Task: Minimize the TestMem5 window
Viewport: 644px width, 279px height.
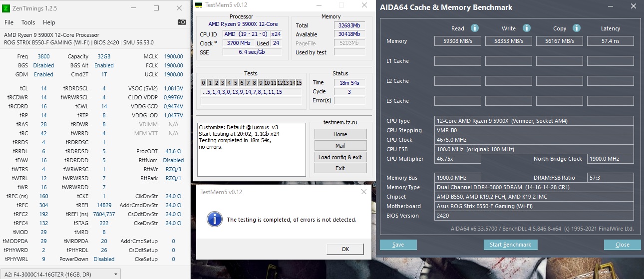Action: tap(320, 5)
